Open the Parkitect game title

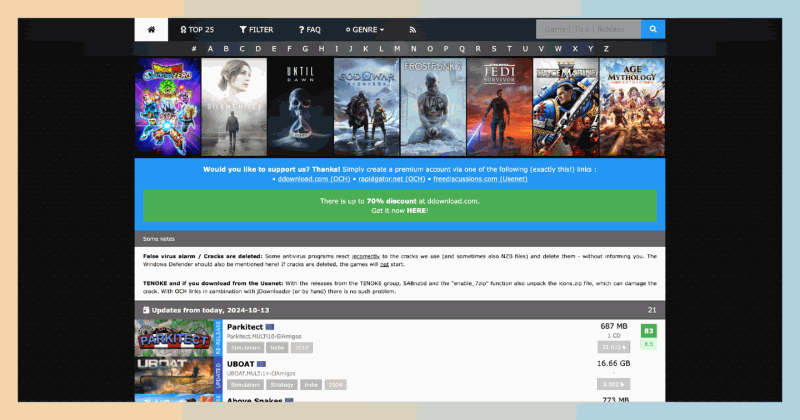coord(245,327)
